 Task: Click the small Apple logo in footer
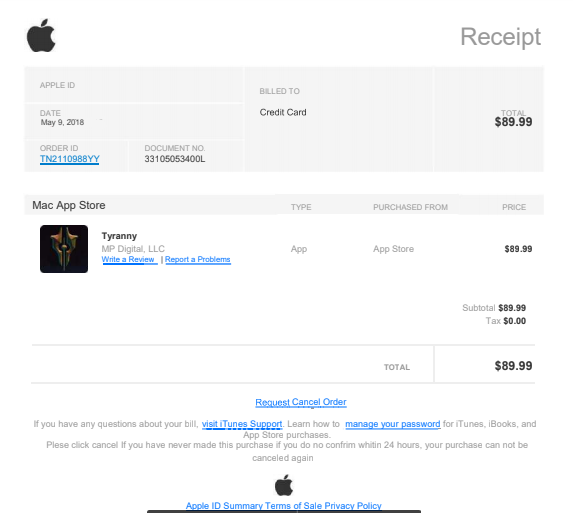coord(284,485)
